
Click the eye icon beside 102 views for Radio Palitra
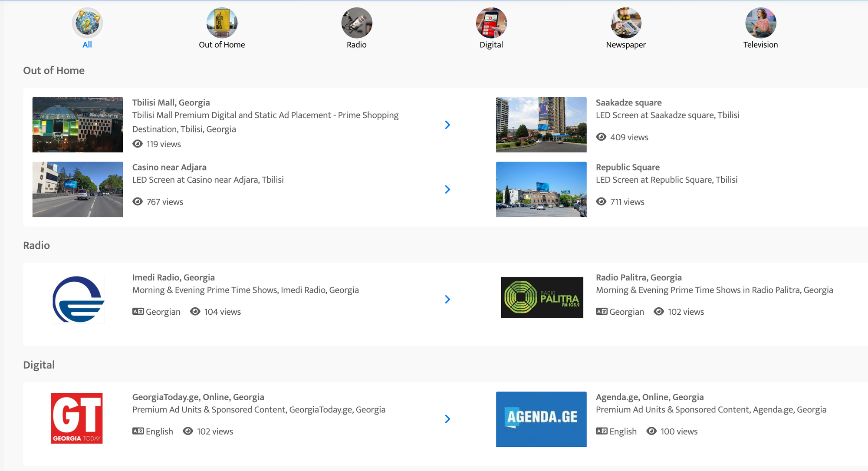tap(659, 311)
